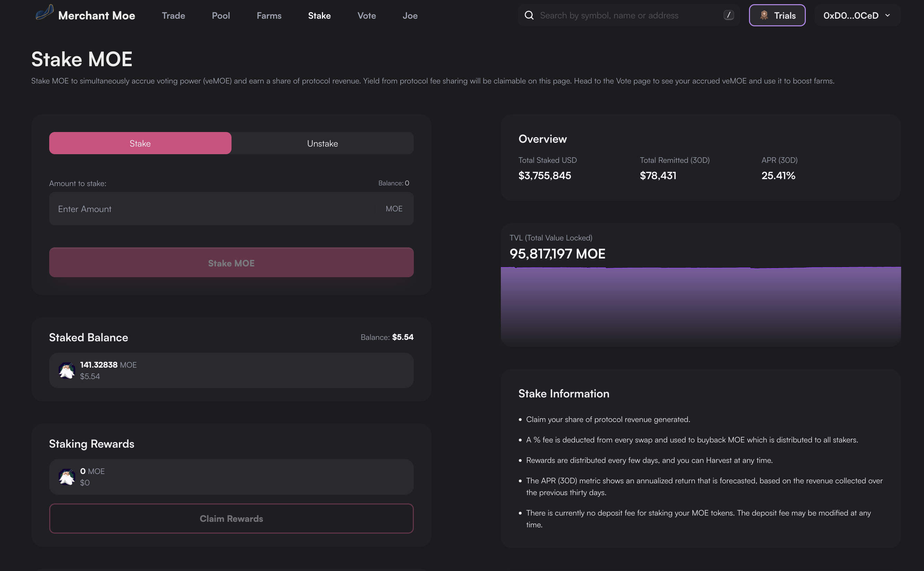Click the search magnifier icon

click(x=529, y=16)
